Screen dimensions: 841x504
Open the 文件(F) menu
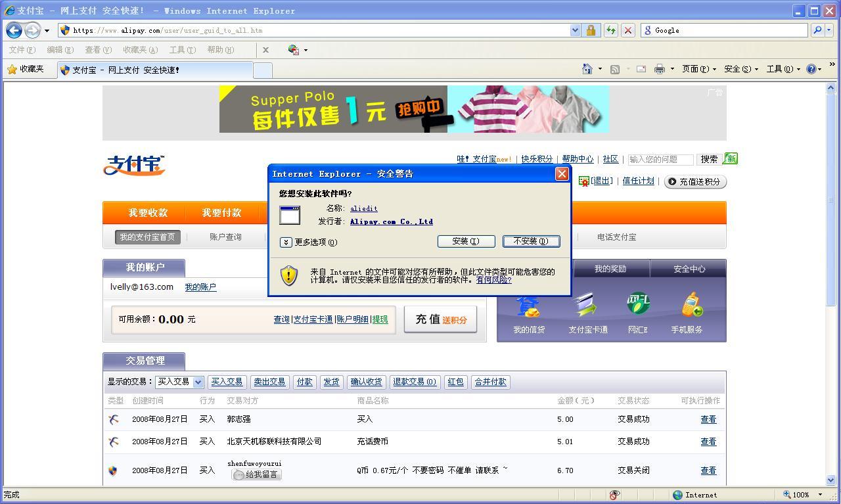coord(22,50)
